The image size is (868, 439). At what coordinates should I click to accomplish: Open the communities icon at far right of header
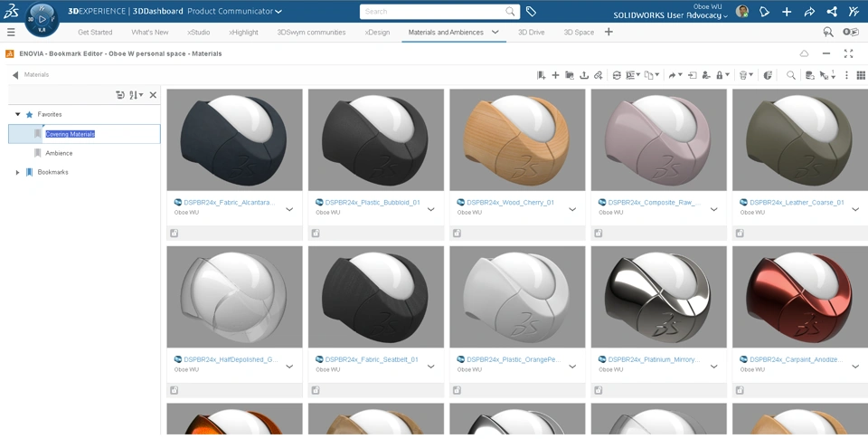[854, 11]
